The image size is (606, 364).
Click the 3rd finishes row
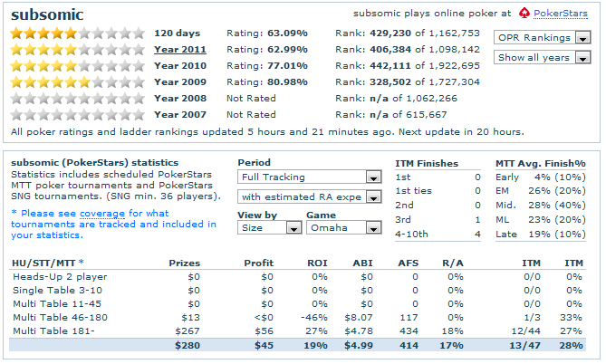438,219
